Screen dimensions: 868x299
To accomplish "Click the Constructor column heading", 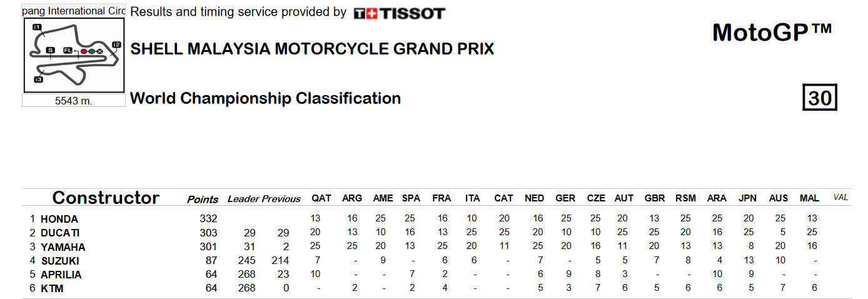I will [106, 198].
